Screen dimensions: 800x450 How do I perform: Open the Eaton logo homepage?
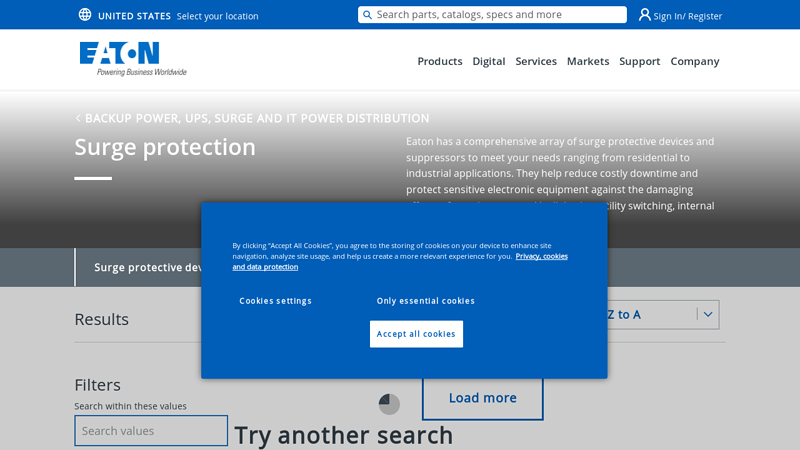click(x=133, y=59)
